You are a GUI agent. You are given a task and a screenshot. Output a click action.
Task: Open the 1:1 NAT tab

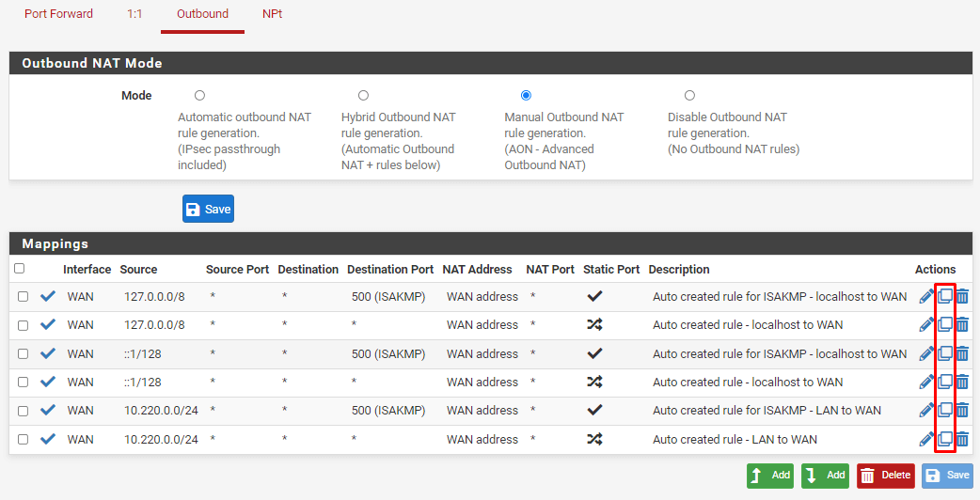[134, 14]
